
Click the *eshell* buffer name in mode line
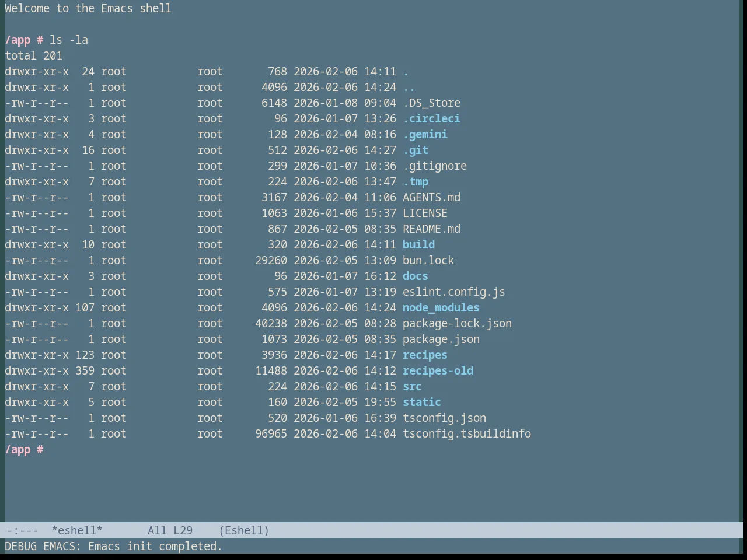pyautogui.click(x=77, y=530)
